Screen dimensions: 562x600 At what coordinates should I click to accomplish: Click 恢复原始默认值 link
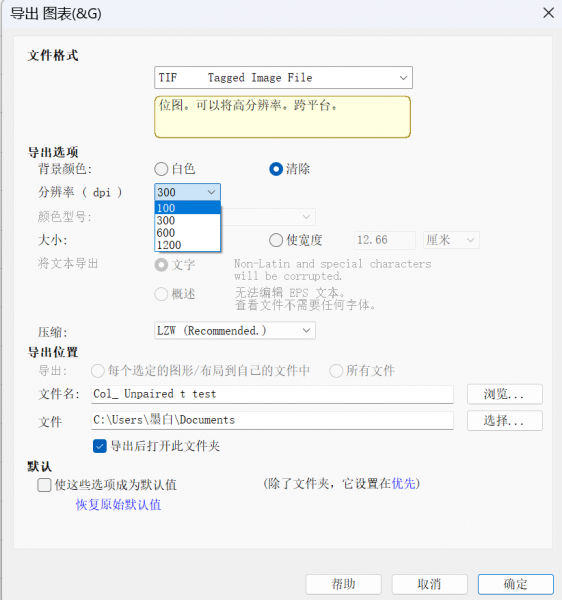click(x=118, y=505)
